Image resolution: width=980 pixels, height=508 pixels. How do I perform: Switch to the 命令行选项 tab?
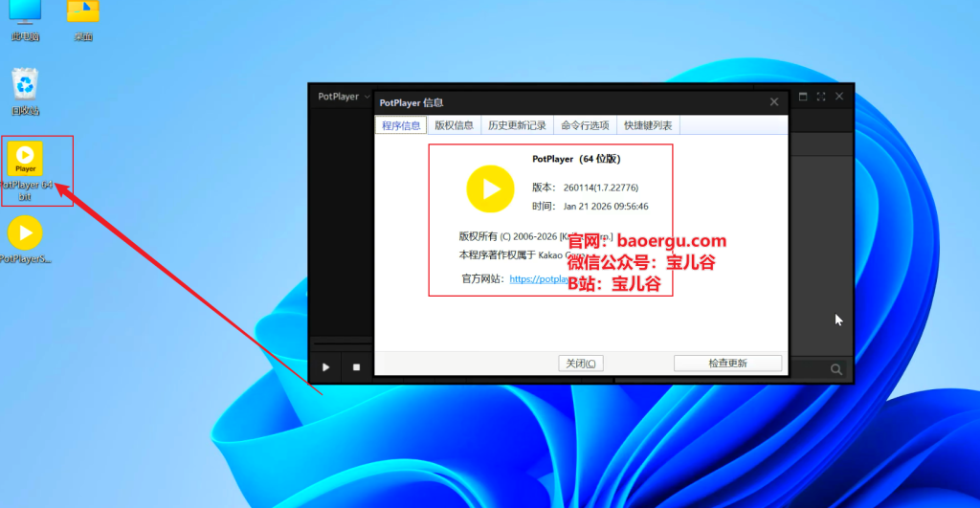click(585, 125)
